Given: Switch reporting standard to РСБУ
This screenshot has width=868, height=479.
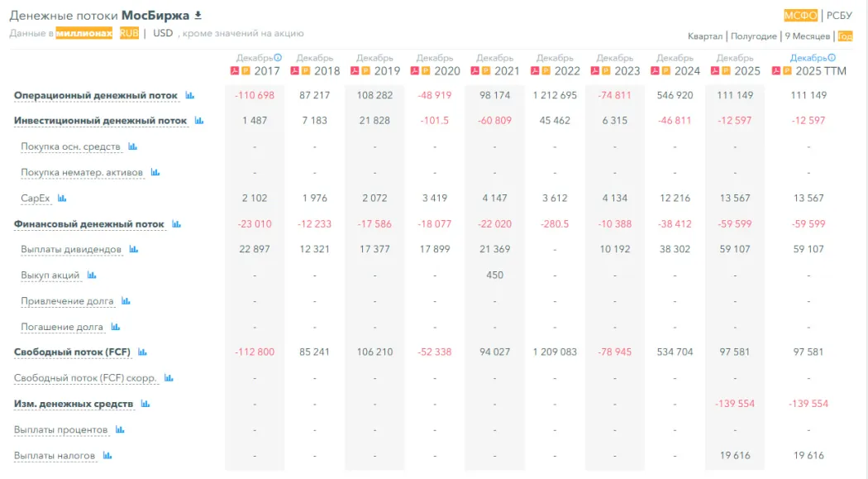Looking at the screenshot, I should click(x=839, y=15).
